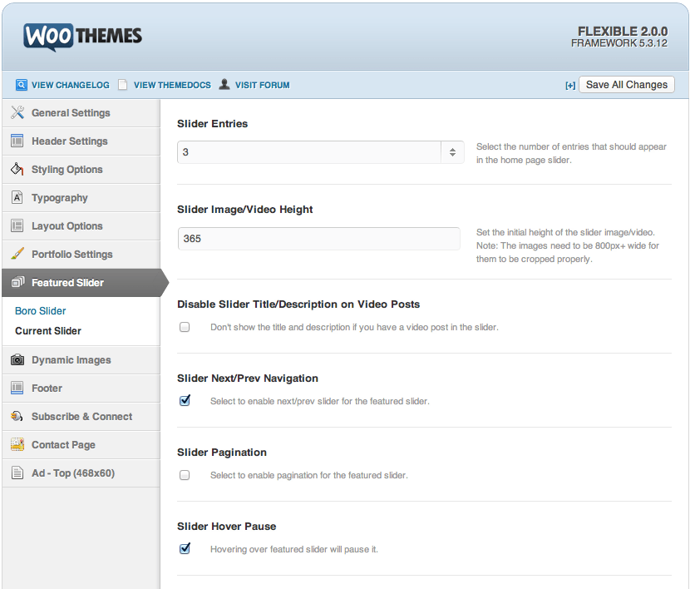Open the Visit Forum link
700x589 pixels.
262,85
